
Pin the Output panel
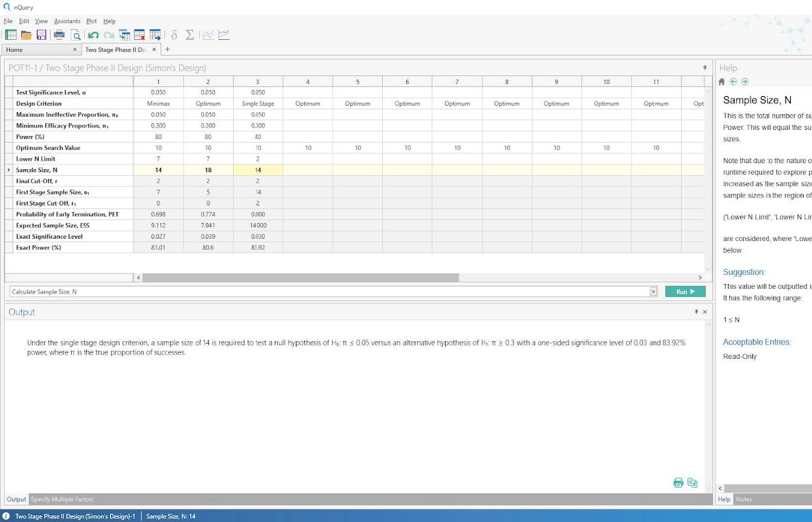pyautogui.click(x=696, y=312)
